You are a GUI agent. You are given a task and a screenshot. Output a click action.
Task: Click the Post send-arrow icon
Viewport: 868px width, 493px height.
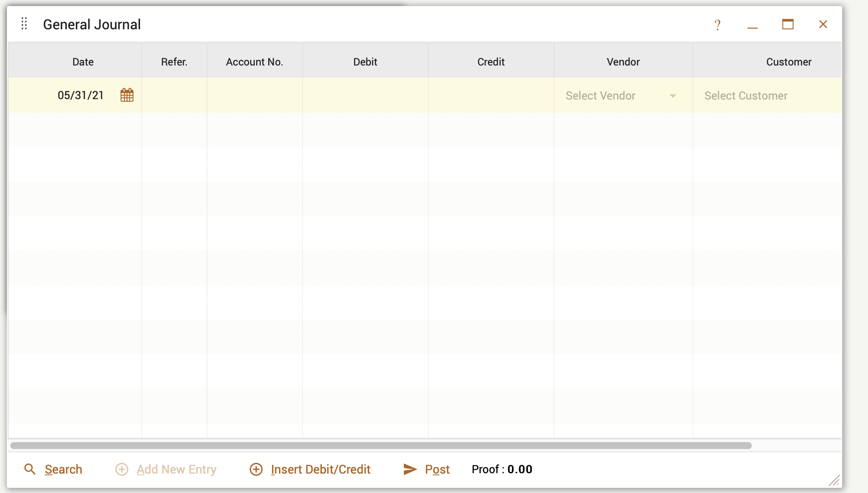tap(410, 469)
